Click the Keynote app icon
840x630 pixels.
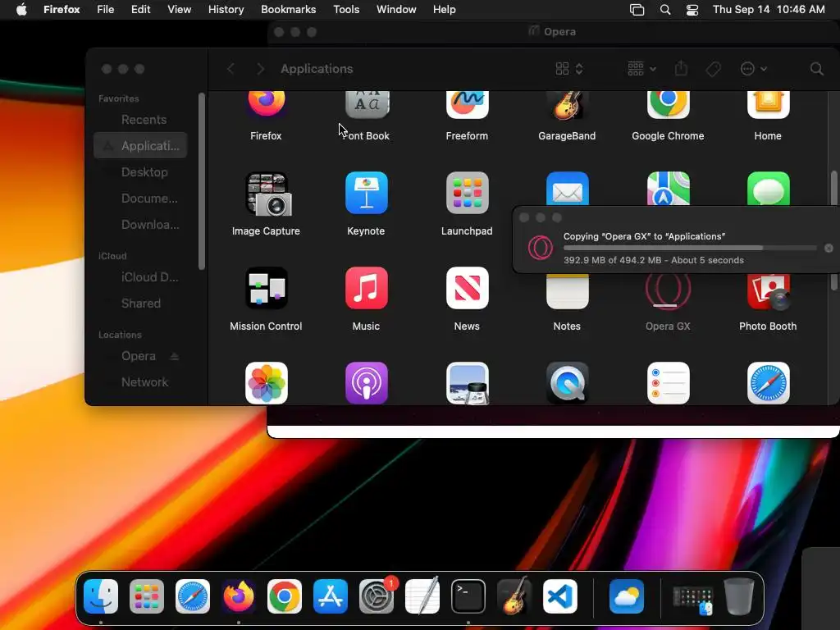tap(367, 193)
